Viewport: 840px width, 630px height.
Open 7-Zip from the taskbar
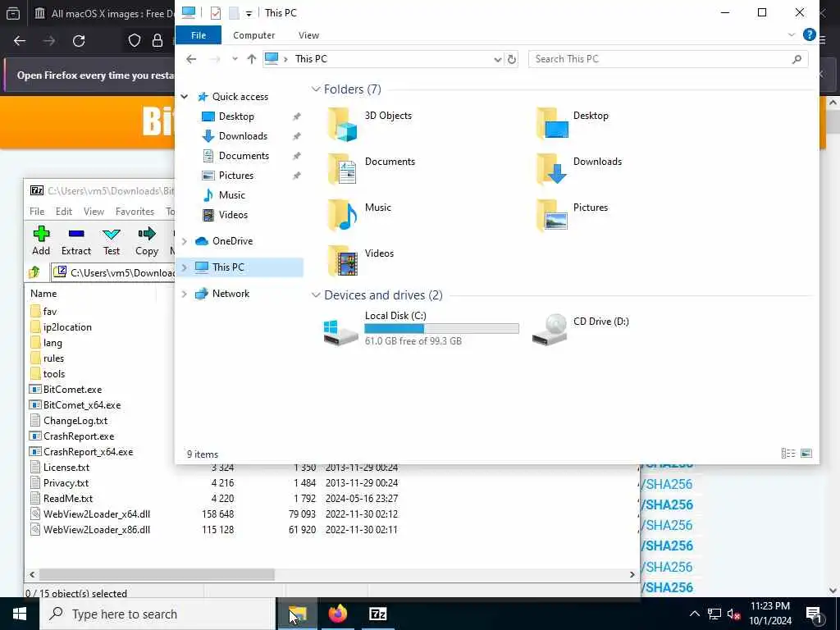point(377,614)
